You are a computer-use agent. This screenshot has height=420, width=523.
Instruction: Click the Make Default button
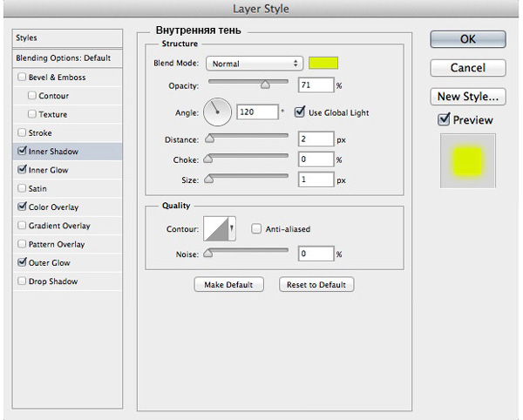tap(228, 285)
